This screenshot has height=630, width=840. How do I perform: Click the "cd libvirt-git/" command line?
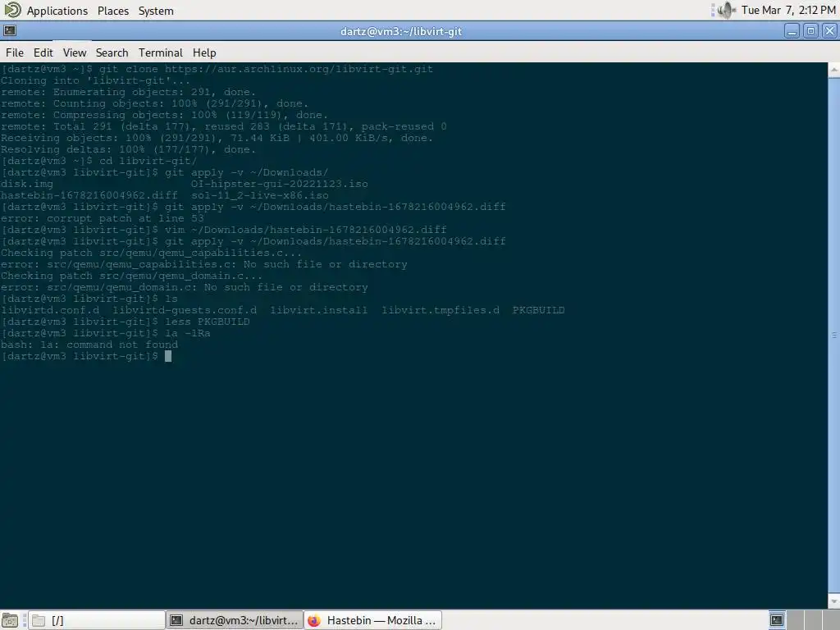point(99,161)
